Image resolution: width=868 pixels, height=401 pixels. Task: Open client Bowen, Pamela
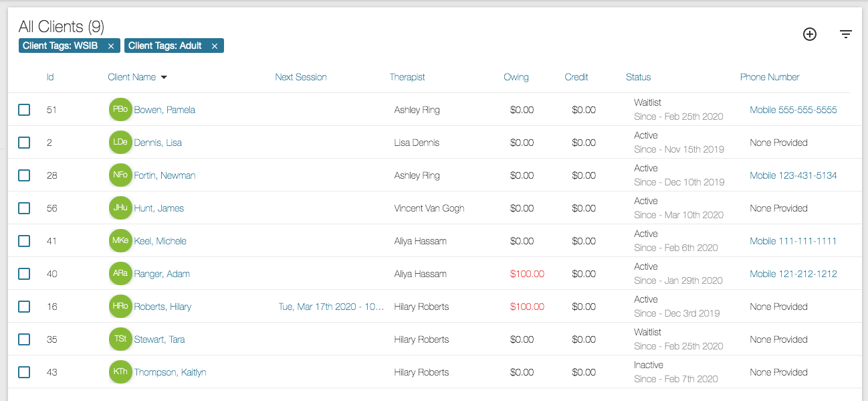165,110
